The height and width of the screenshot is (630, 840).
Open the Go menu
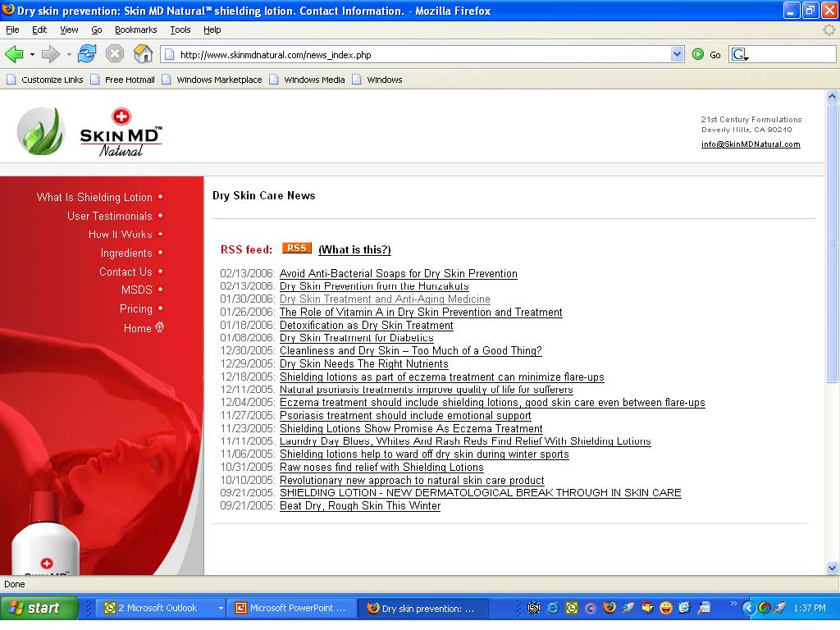97,30
